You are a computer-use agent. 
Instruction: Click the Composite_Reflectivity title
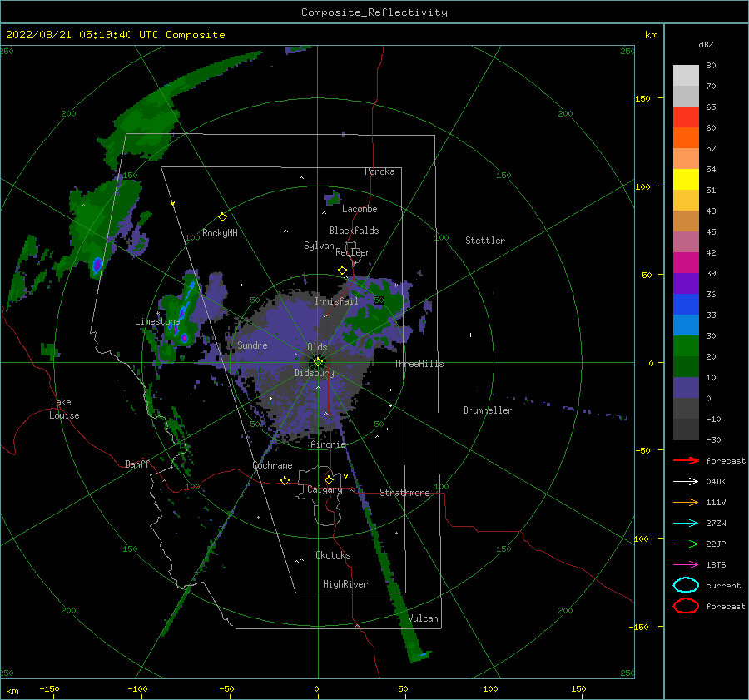(x=374, y=12)
